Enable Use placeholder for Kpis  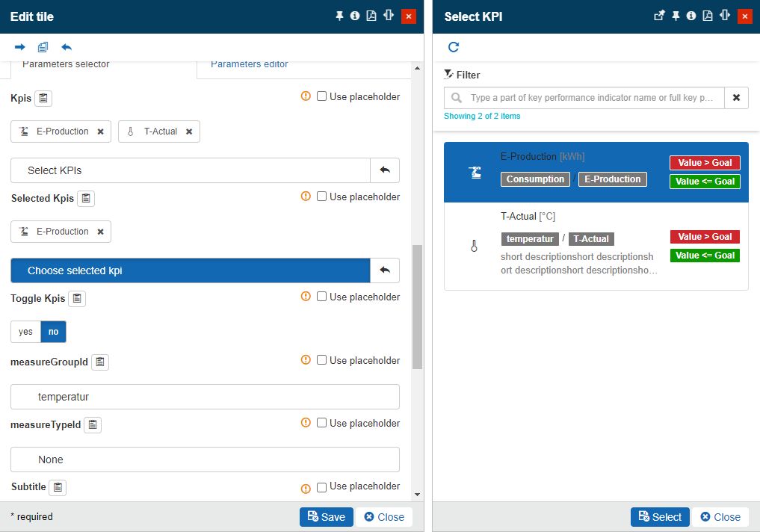[x=321, y=96]
